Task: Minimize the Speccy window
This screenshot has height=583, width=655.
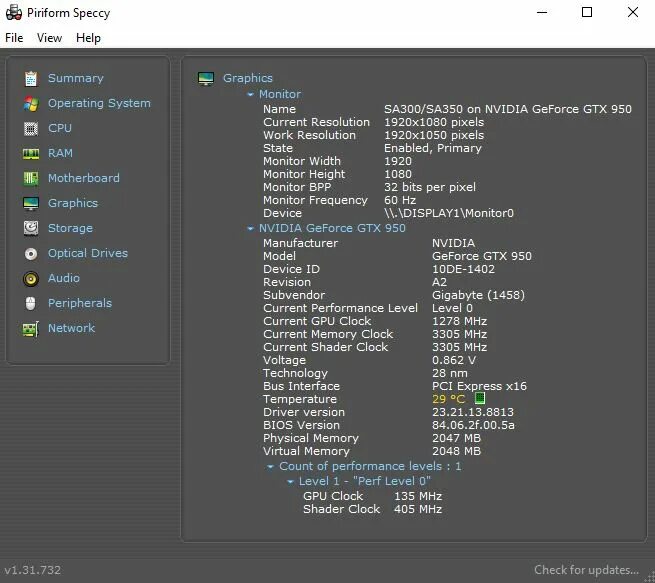Action: pyautogui.click(x=542, y=12)
